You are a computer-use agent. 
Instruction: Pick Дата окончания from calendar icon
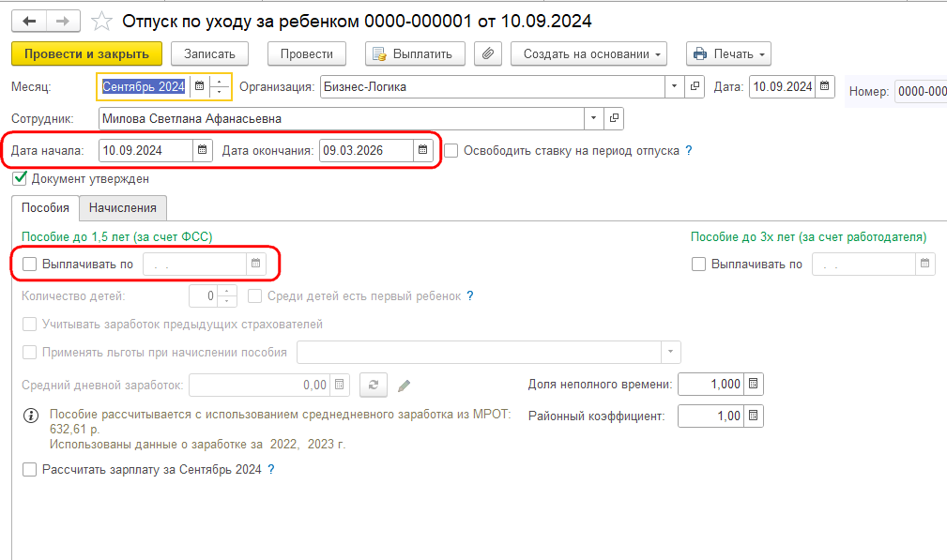pyautogui.click(x=422, y=150)
